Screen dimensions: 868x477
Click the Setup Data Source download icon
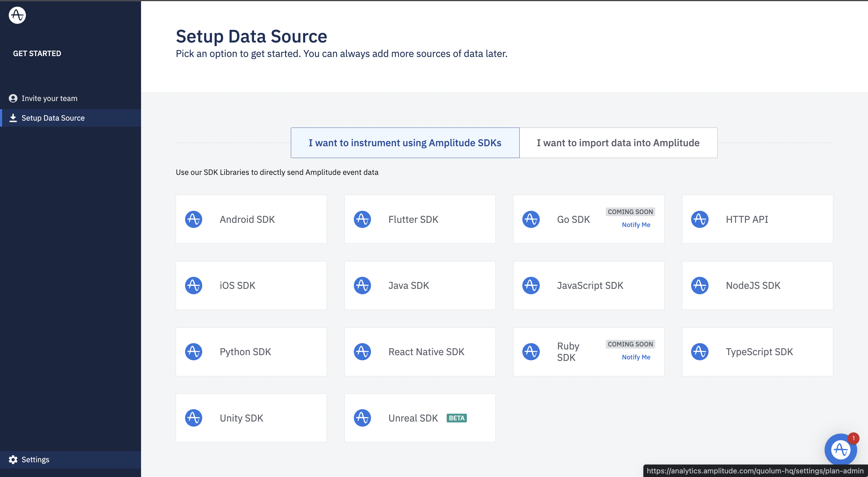coord(13,118)
